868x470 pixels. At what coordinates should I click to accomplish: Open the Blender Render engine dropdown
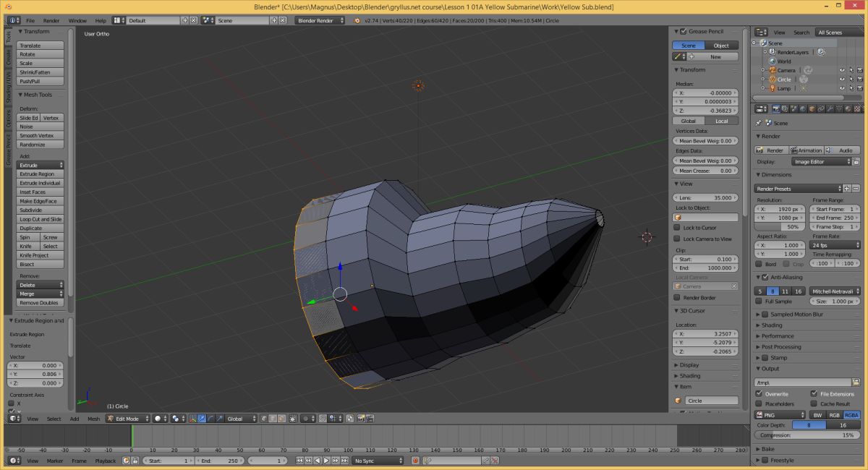coord(320,20)
